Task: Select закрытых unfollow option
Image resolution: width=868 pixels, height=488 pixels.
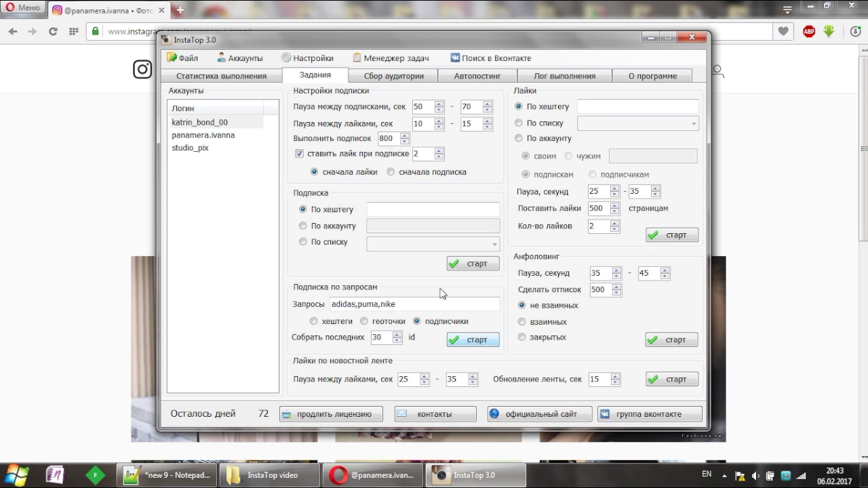Action: click(x=521, y=337)
